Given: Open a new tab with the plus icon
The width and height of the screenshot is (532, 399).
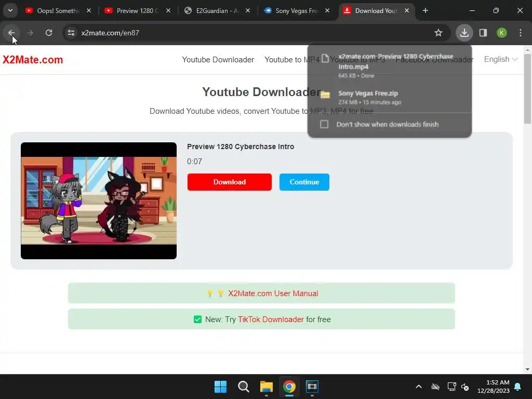Looking at the screenshot, I should tap(425, 11).
